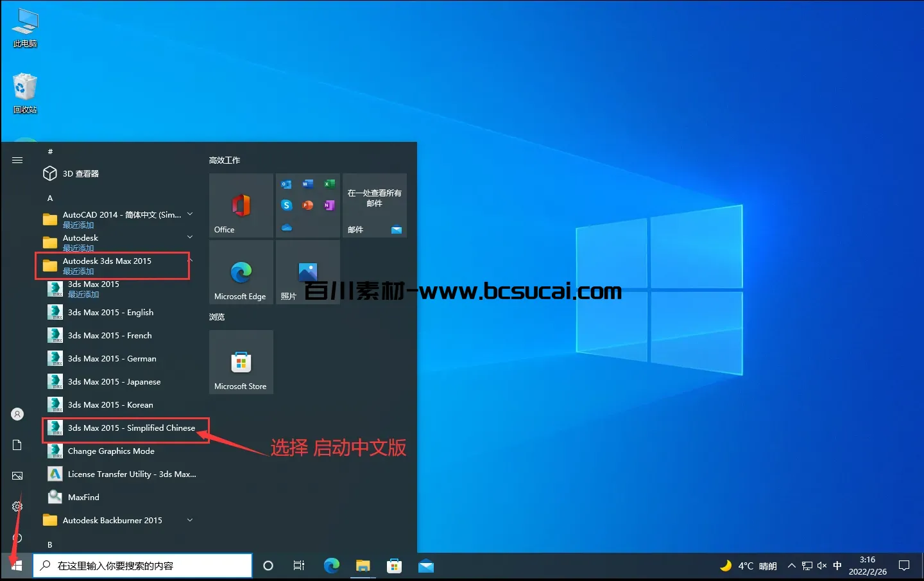The height and width of the screenshot is (581, 924).
Task: Open notification action center
Action: pos(904,566)
